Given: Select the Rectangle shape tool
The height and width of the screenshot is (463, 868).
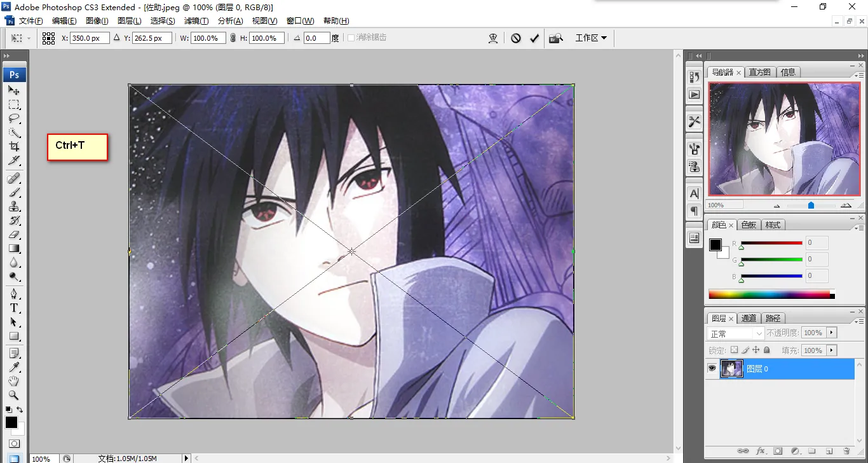Looking at the screenshot, I should click(x=14, y=336).
